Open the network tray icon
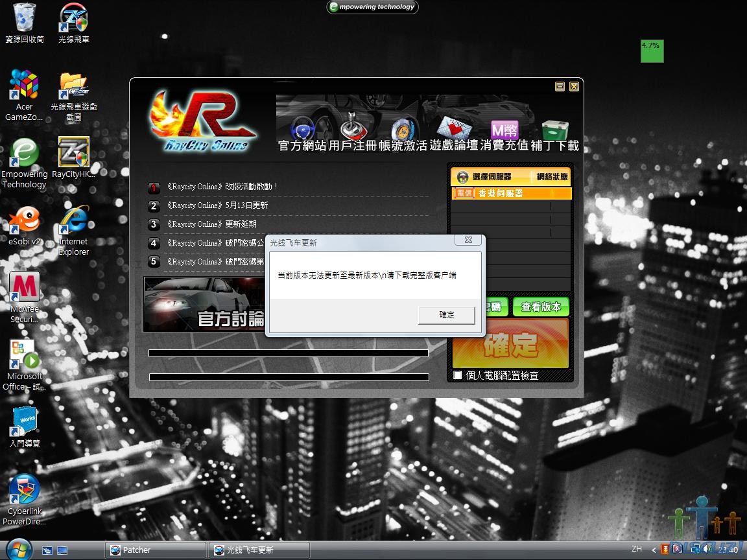The height and width of the screenshot is (560, 747). 696,549
